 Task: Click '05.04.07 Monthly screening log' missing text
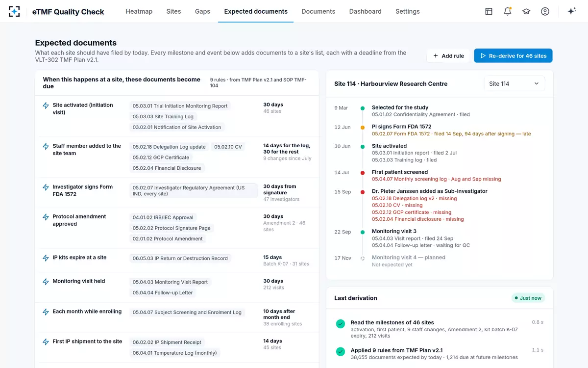[x=436, y=179]
